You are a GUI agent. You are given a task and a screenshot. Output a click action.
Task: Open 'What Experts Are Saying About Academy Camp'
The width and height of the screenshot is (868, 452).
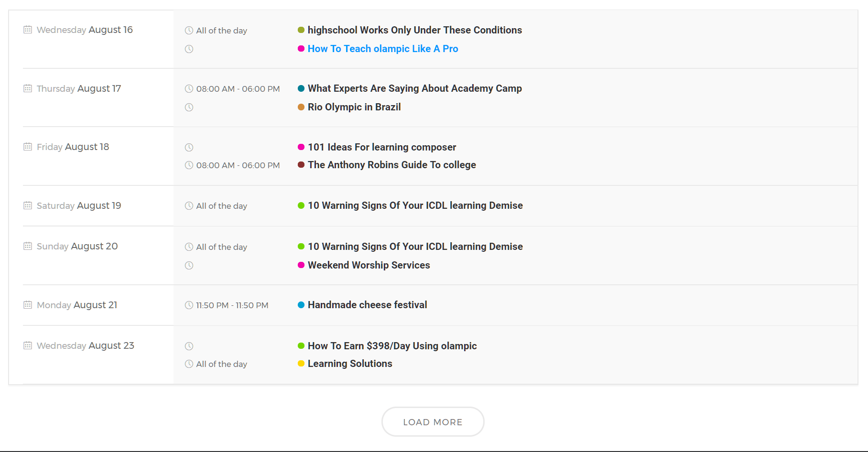click(414, 88)
